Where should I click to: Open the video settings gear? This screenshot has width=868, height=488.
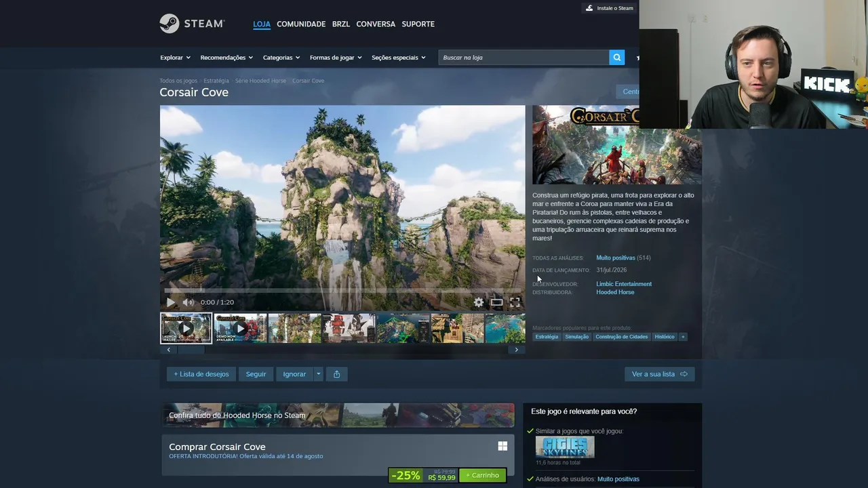tap(479, 302)
